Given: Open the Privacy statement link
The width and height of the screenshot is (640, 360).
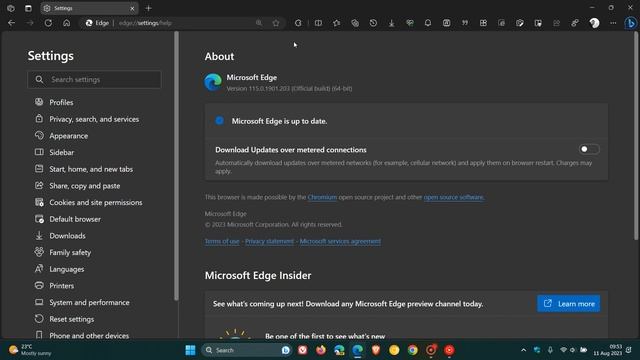Looking at the screenshot, I should pyautogui.click(x=269, y=242).
